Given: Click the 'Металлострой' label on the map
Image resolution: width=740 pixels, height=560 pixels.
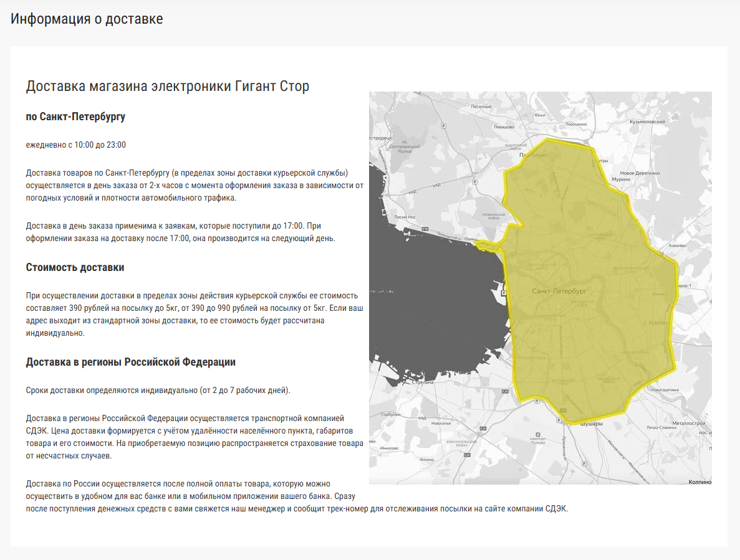Looking at the screenshot, I should point(688,423).
